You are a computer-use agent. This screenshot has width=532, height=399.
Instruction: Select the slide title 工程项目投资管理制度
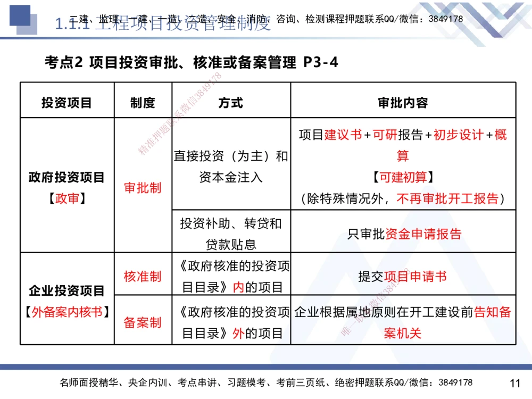176,24
